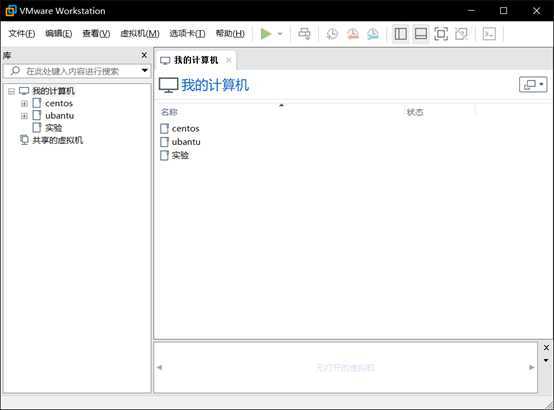This screenshot has width=554, height=410.
Task: Click the 共享的虚拟机 icon in the tree
Action: click(24, 140)
